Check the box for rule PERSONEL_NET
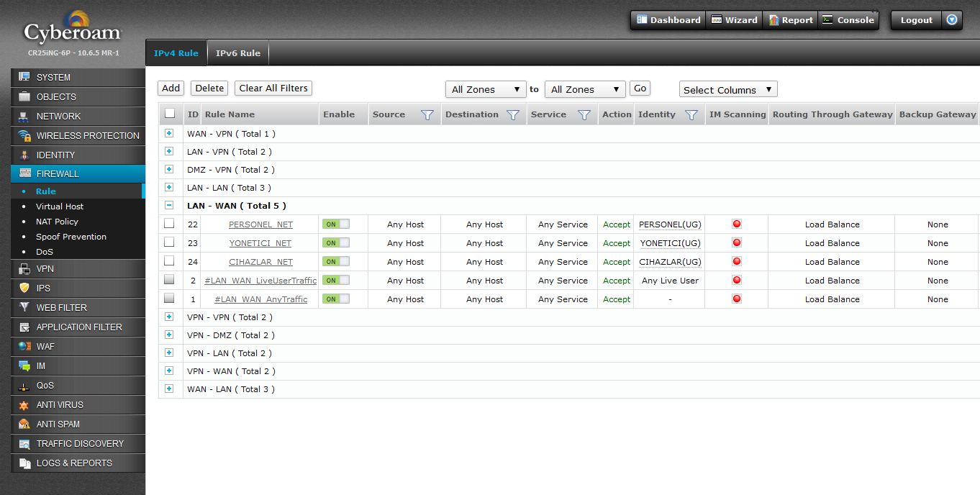The width and height of the screenshot is (980, 495). click(x=169, y=223)
